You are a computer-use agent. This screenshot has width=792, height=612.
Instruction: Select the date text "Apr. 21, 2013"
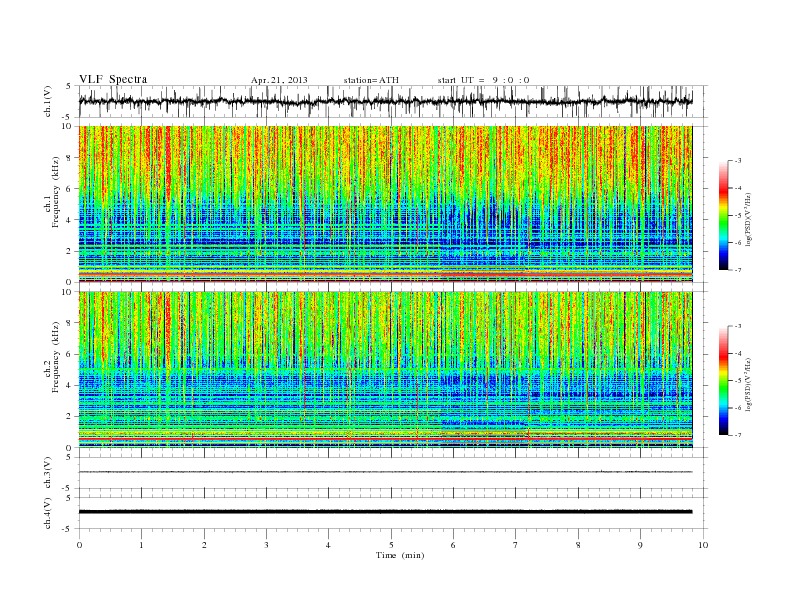coord(279,80)
